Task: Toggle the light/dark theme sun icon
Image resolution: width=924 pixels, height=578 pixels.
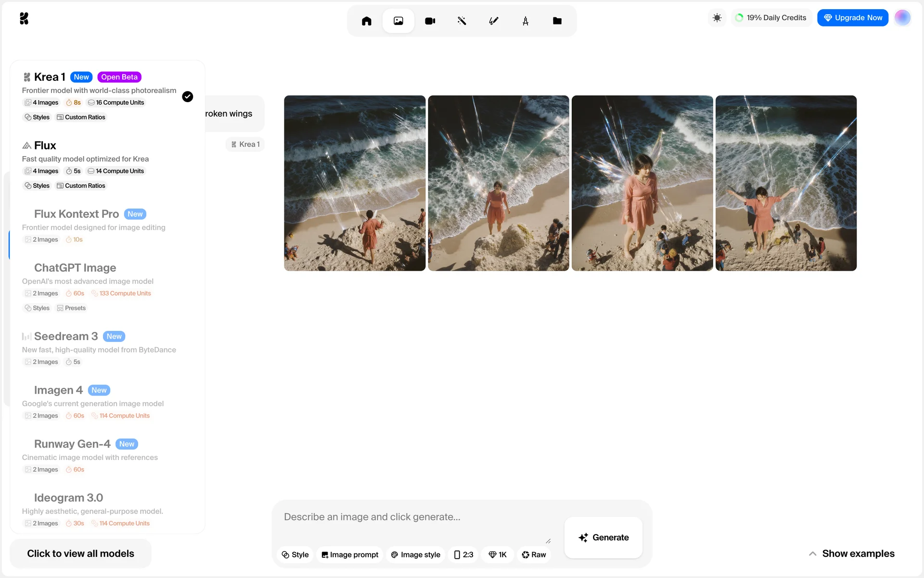Action: pos(717,18)
